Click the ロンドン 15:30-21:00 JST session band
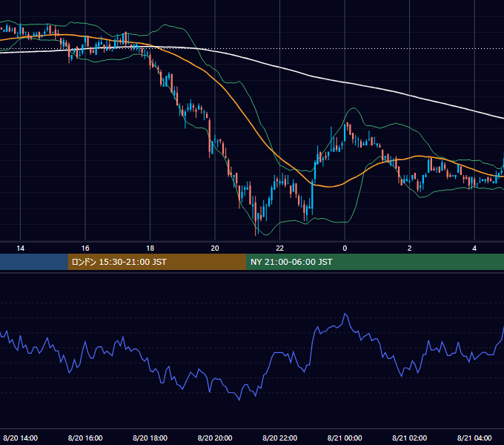 [157, 262]
